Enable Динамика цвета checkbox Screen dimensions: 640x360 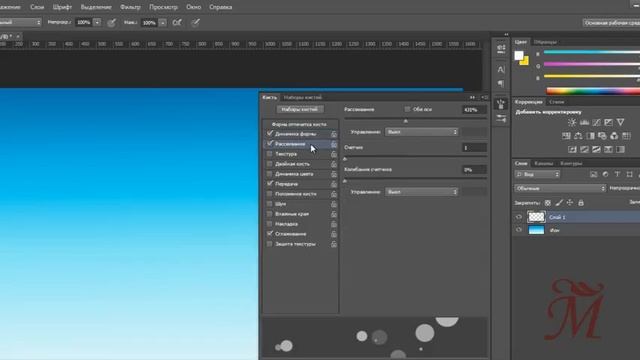[269, 174]
